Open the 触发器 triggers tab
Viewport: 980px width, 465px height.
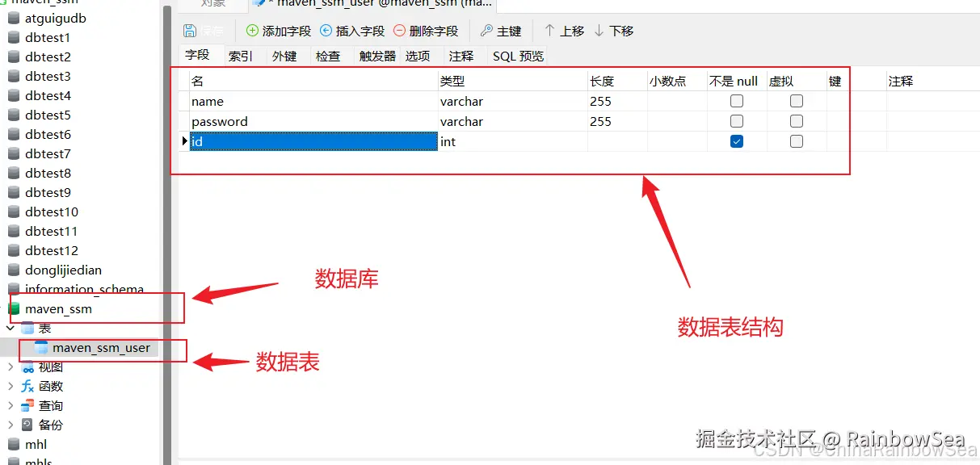tap(376, 56)
